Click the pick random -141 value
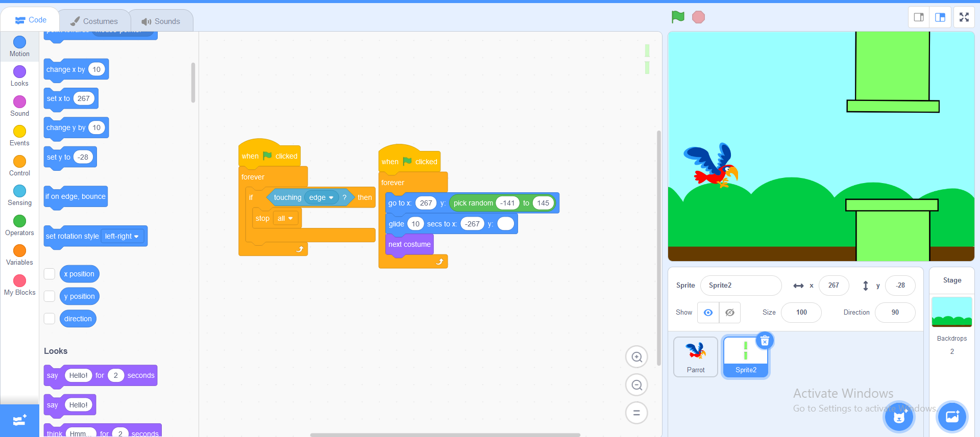980x437 pixels. point(507,203)
